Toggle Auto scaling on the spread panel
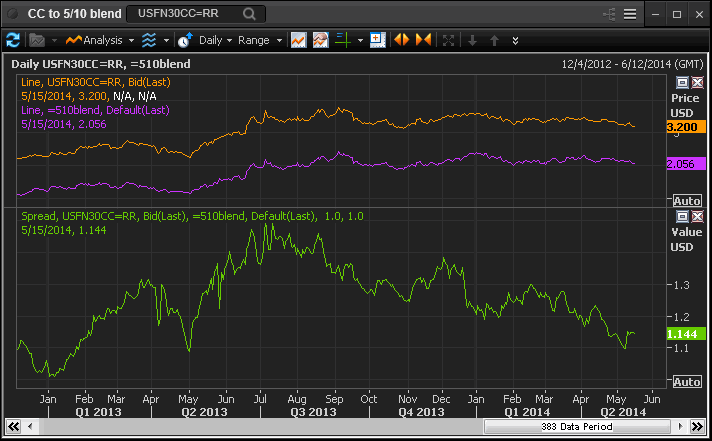The image size is (712, 441). pos(686,382)
